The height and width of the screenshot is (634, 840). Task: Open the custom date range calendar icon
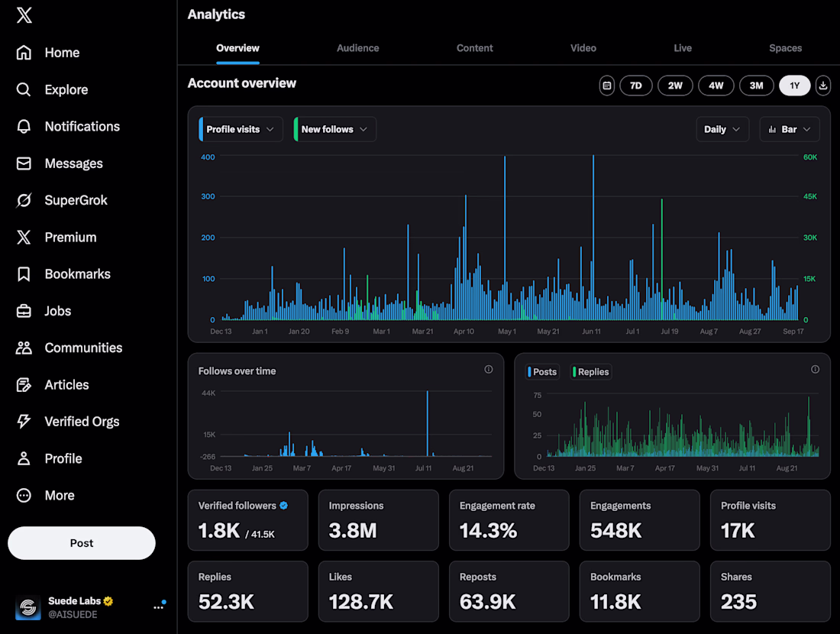coord(606,86)
